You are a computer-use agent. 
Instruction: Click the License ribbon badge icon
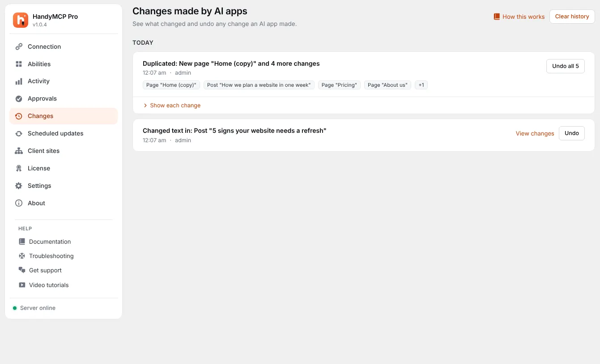click(x=19, y=169)
